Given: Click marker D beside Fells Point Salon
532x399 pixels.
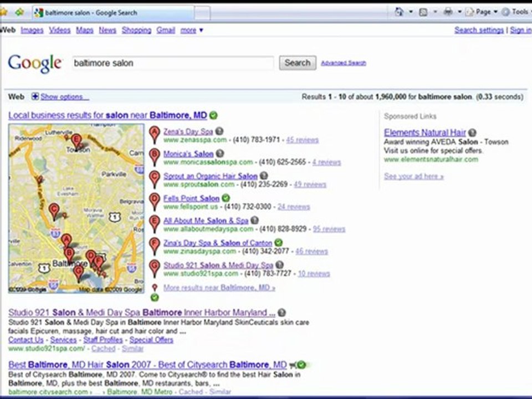Looking at the screenshot, I should tap(155, 201).
